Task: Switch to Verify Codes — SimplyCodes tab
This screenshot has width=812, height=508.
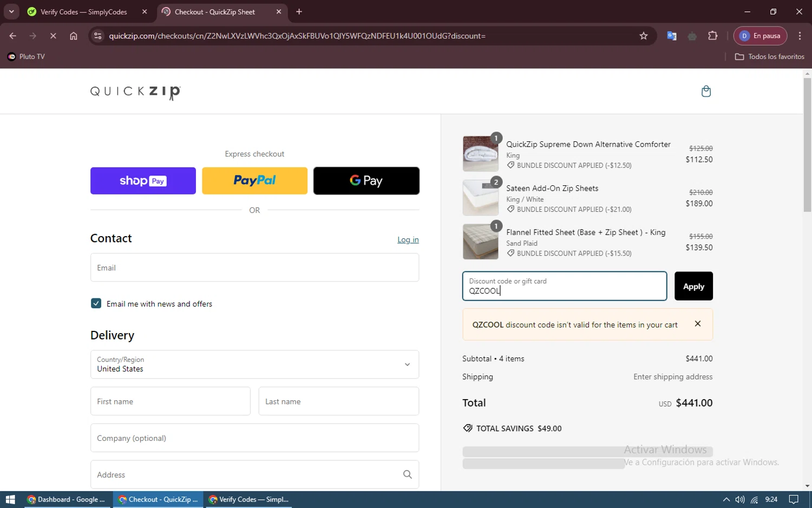Action: click(84, 11)
